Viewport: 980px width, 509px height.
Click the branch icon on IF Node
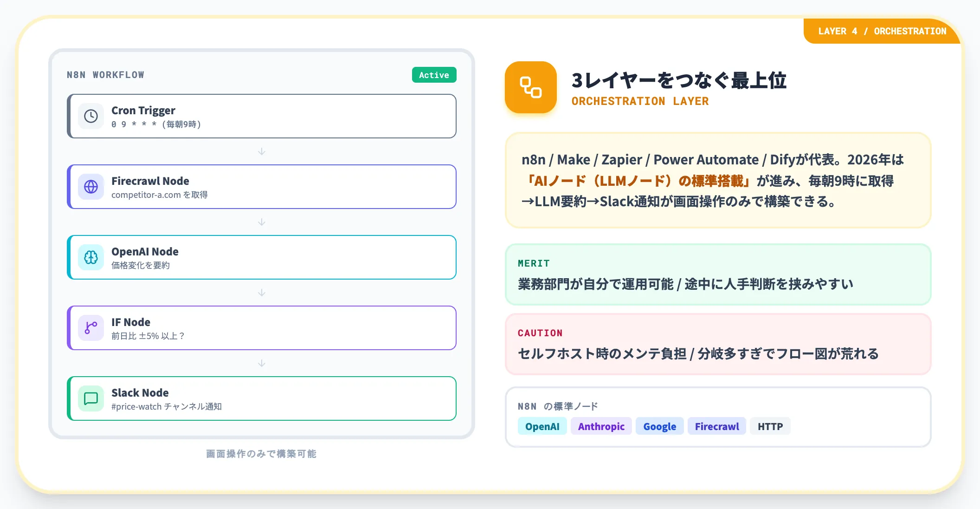(x=91, y=328)
